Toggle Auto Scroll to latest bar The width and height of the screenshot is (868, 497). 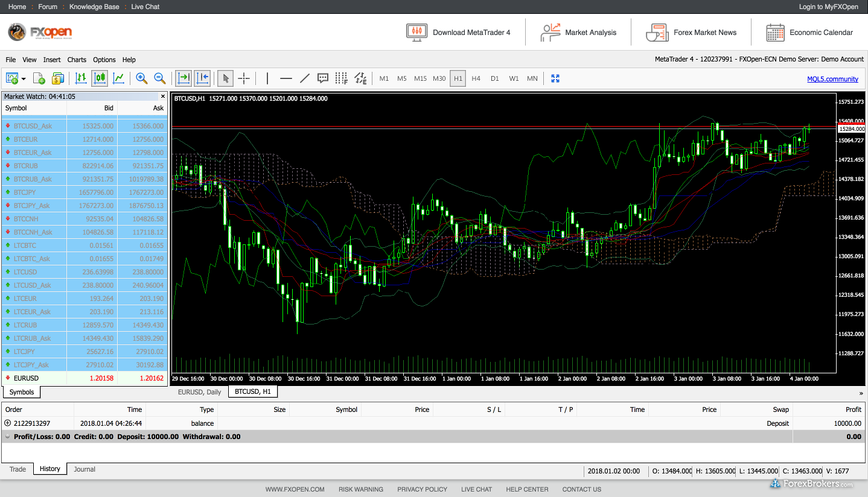click(x=183, y=78)
